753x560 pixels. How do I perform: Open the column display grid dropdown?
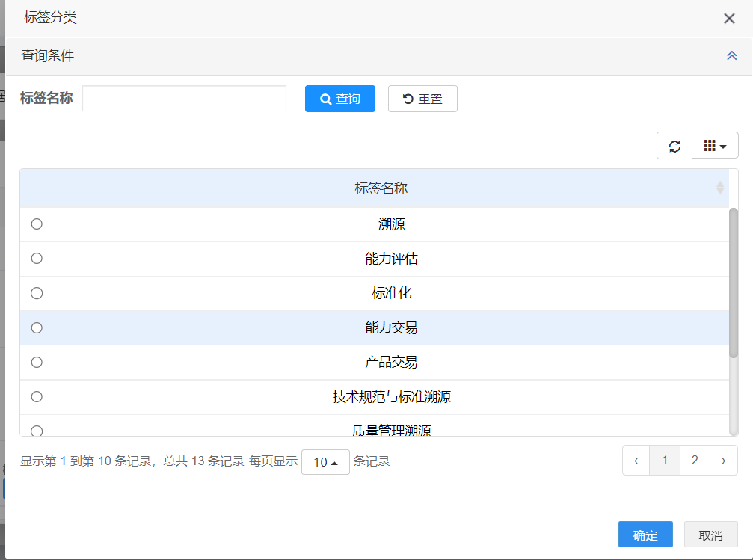(716, 146)
